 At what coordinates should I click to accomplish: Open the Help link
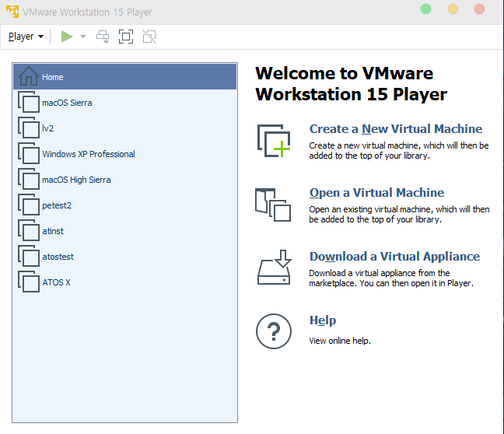[x=323, y=320]
